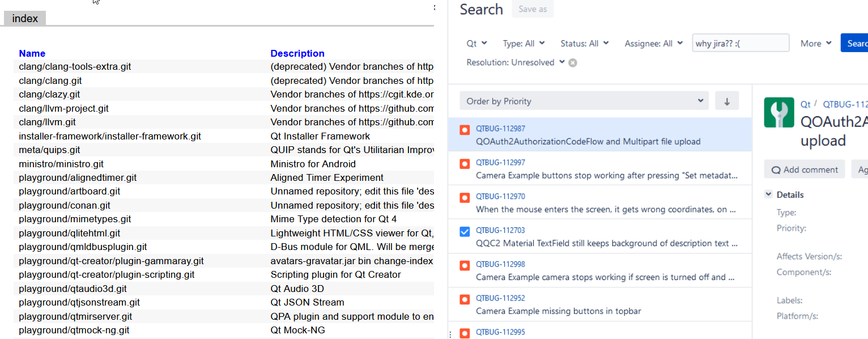Open the playground/qlitehtml.git repository link
Image resolution: width=868 pixels, height=339 pixels.
[70, 233]
